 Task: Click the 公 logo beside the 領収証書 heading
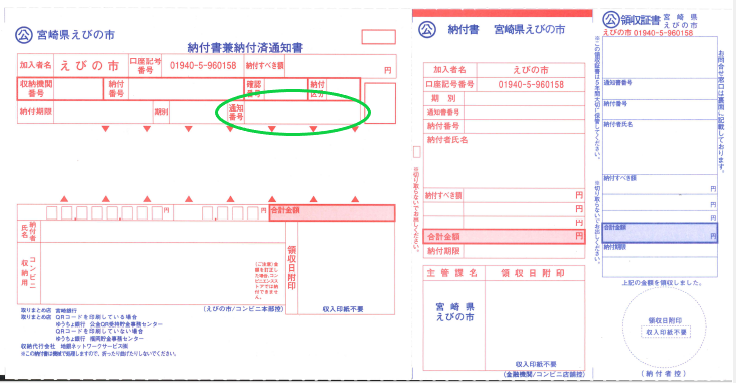point(611,20)
